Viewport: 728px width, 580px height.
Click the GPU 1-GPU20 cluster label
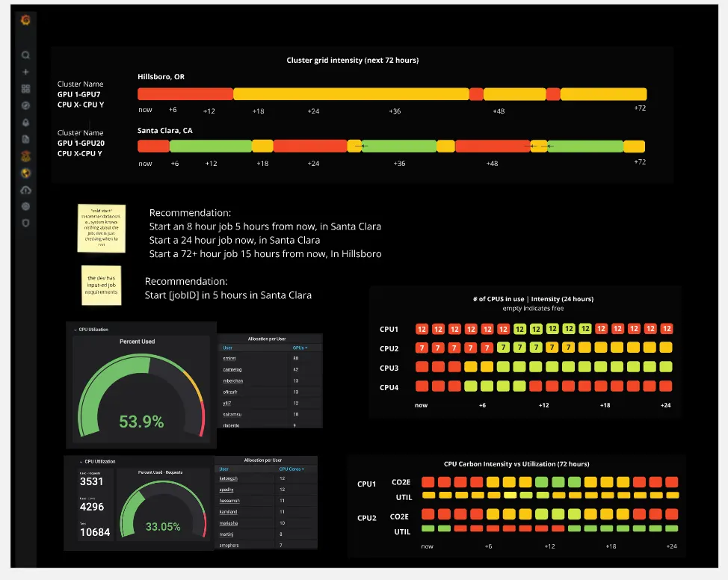click(81, 143)
